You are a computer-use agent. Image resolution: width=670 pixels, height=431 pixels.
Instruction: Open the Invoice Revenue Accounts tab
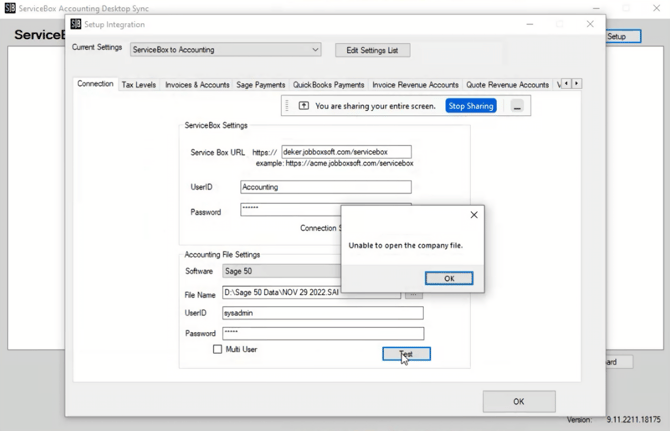415,85
